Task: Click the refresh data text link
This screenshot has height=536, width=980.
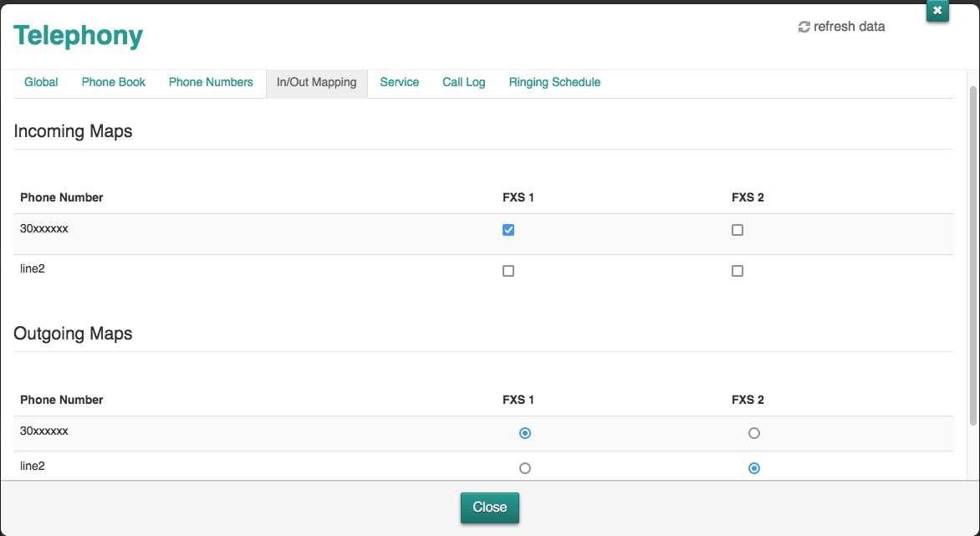Action: [849, 27]
